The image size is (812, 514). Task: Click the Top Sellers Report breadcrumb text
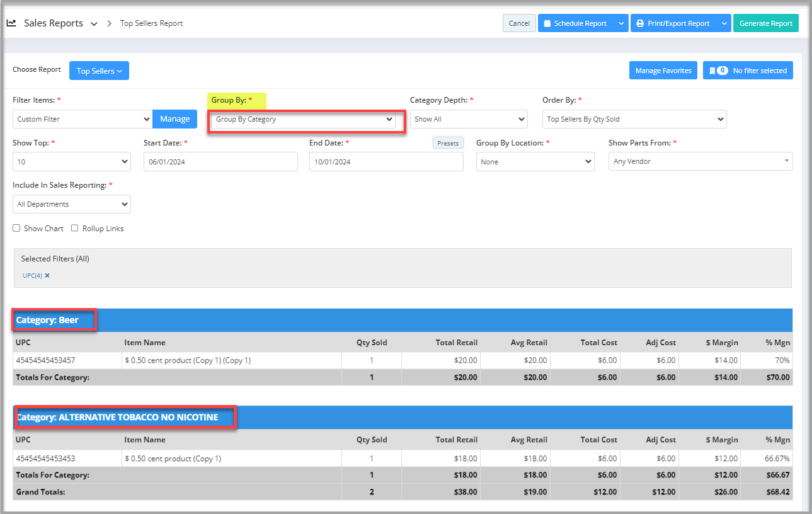tap(151, 23)
